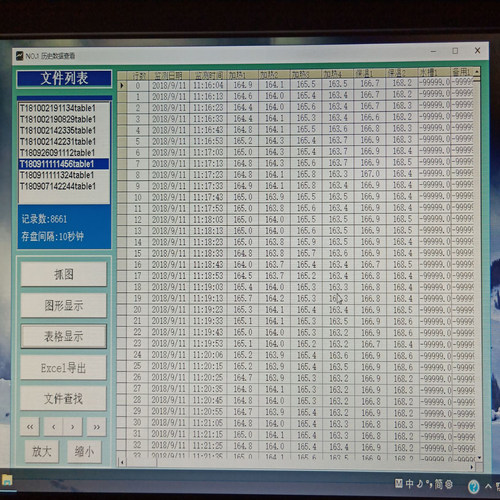Click time cell 11:16:04
This screenshot has width=500, height=500.
(208, 85)
